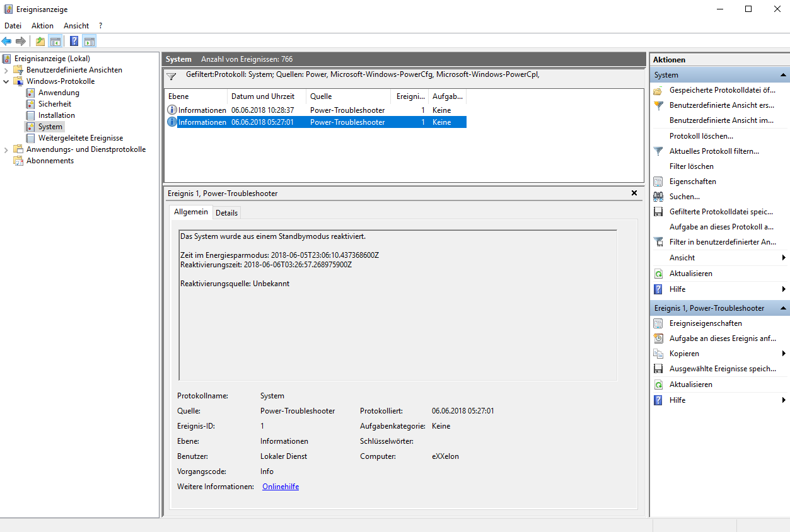Expand the Anwendungs- und Dienstprotokolle node
The height and width of the screenshot is (532, 790).
point(6,149)
